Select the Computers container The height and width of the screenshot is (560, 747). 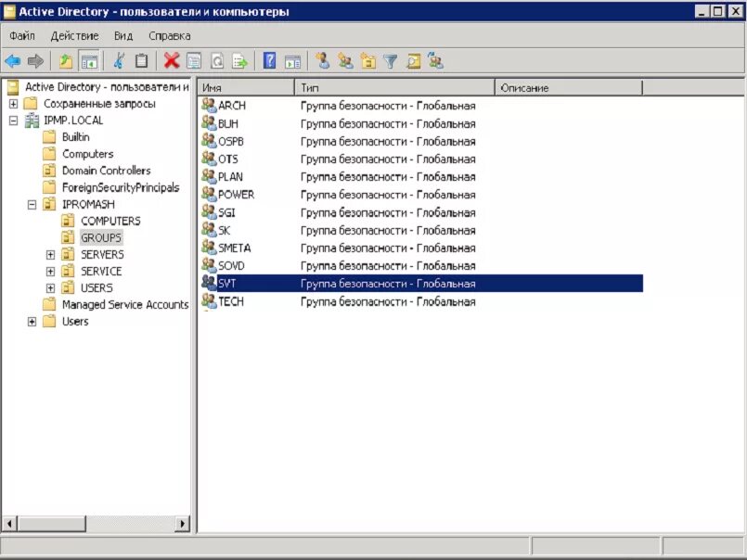pos(87,154)
